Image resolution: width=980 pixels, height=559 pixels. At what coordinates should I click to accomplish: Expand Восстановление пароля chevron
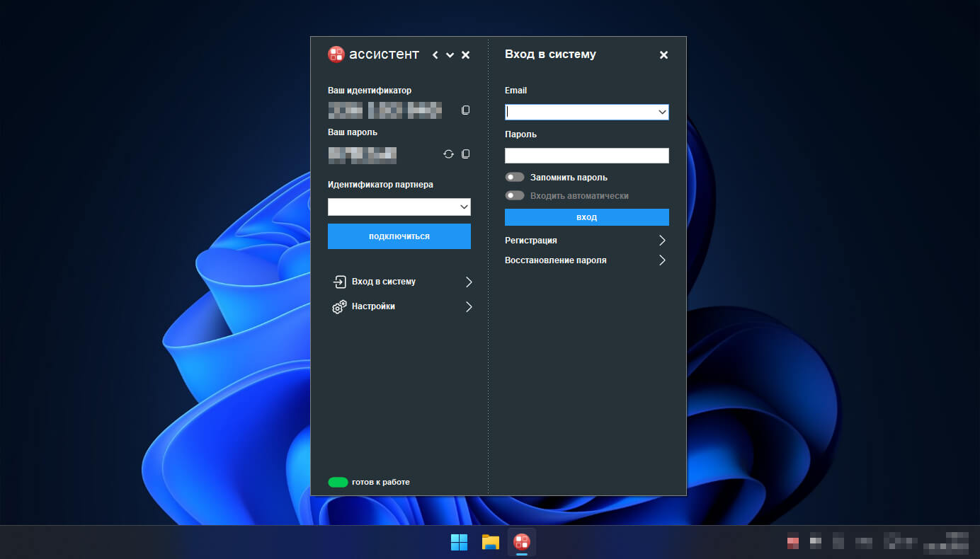point(662,260)
